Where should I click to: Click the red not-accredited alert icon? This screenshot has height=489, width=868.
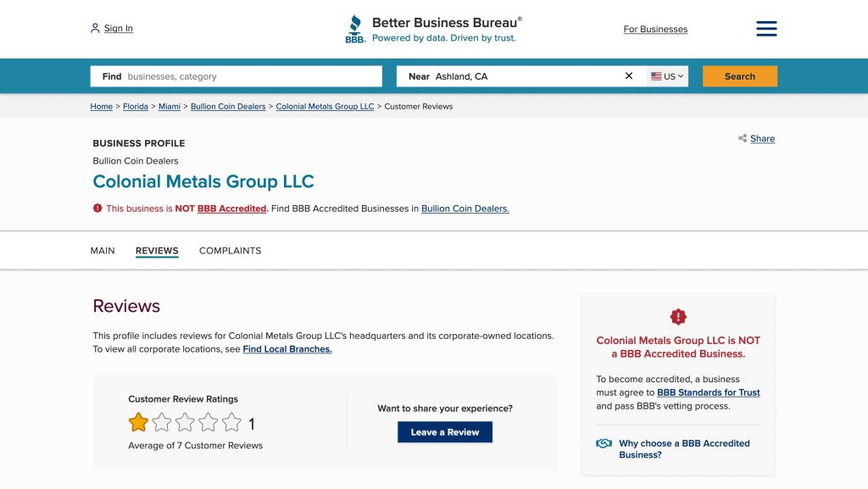point(97,208)
